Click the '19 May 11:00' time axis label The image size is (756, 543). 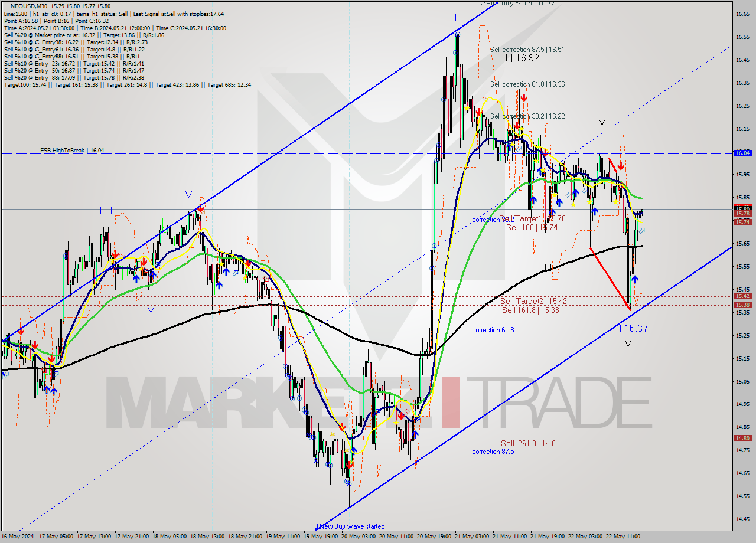(283, 537)
